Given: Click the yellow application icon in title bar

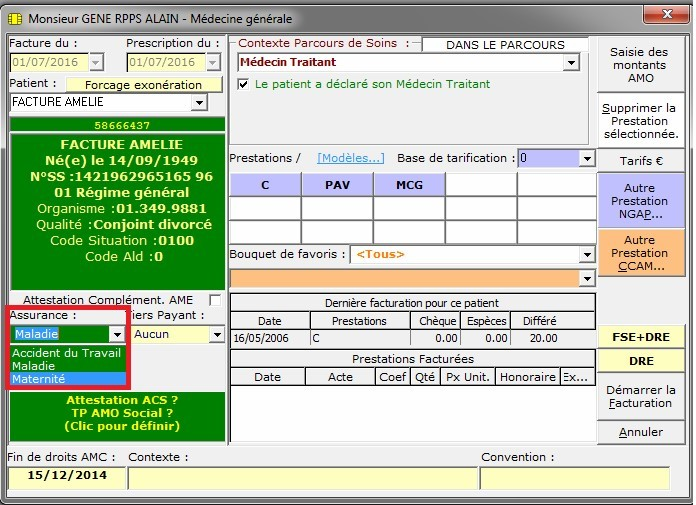Looking at the screenshot, I should pos(15,19).
